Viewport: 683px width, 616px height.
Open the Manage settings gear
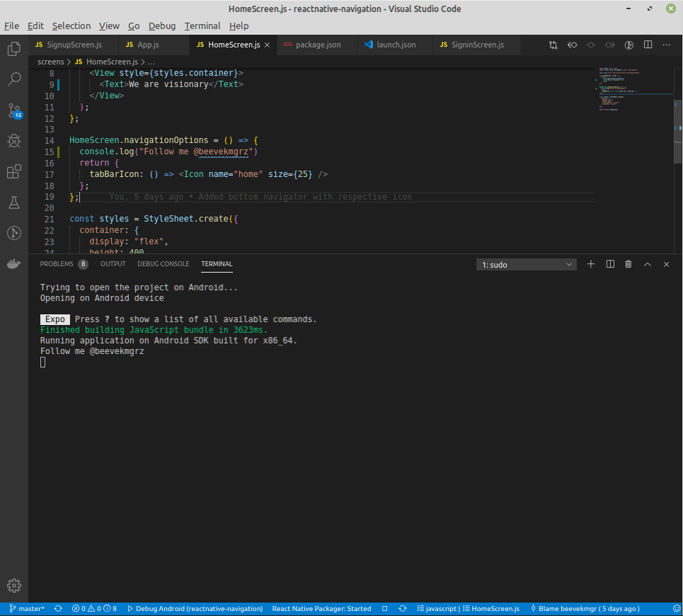coord(13,586)
